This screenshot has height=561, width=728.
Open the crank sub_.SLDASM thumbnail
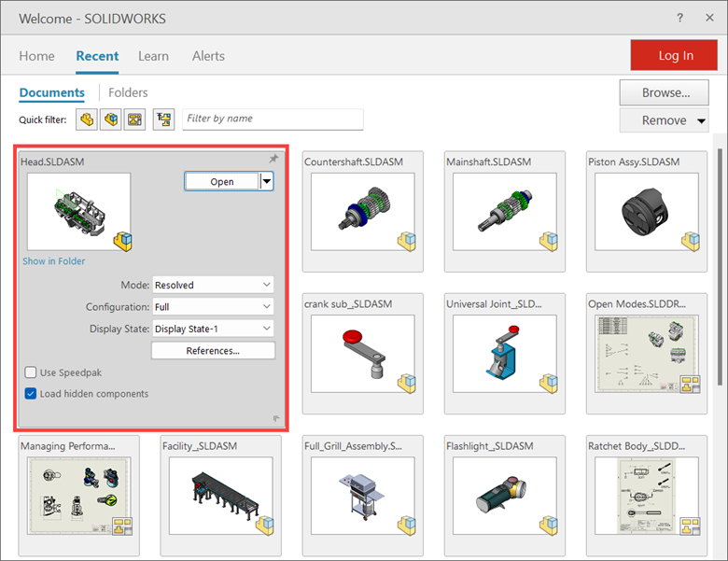pyautogui.click(x=363, y=354)
